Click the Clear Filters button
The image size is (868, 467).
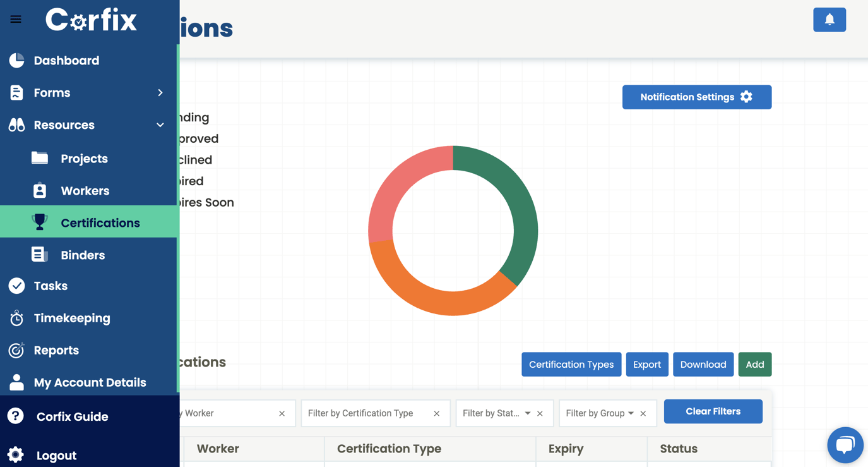(713, 411)
